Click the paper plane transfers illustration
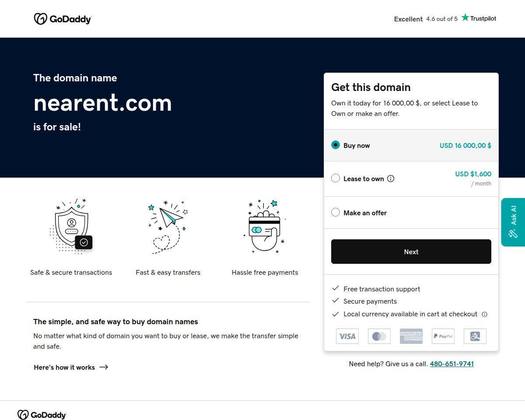 (168, 227)
